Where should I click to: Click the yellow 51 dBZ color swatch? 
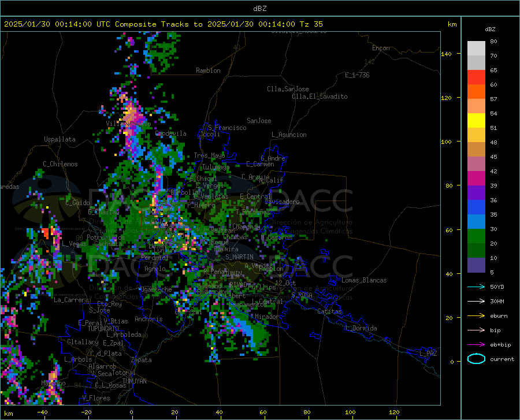pyautogui.click(x=476, y=121)
